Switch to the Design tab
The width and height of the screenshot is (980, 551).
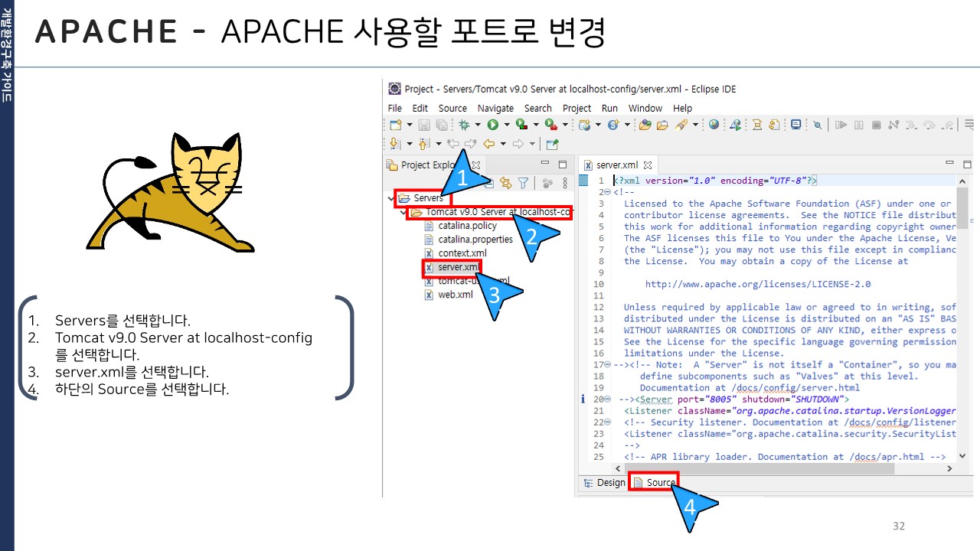(x=604, y=482)
